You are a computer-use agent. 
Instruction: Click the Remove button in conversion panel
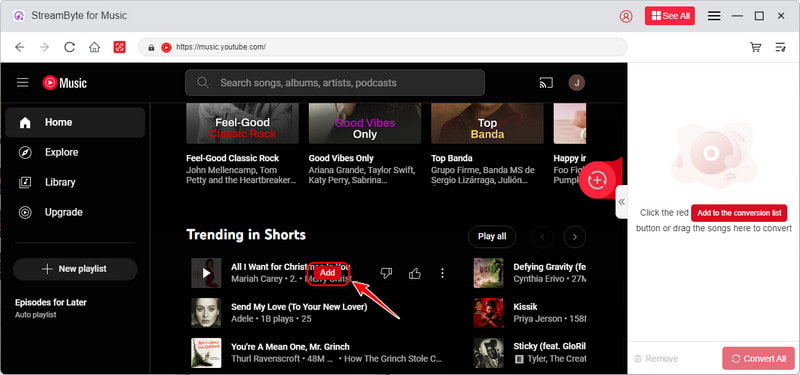656,359
